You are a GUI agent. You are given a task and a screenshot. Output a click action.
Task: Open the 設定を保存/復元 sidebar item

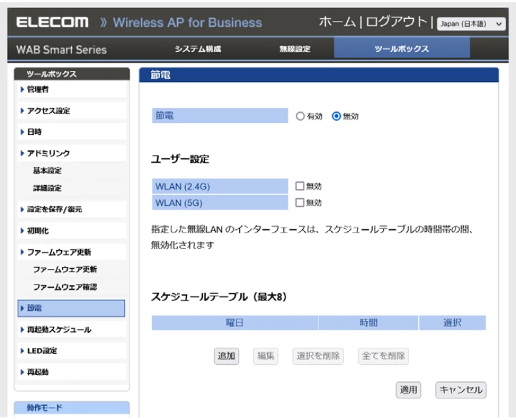click(72, 209)
